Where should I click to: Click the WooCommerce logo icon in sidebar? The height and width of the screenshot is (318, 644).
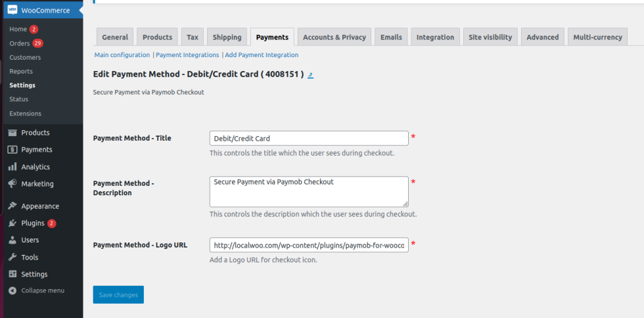pos(12,10)
